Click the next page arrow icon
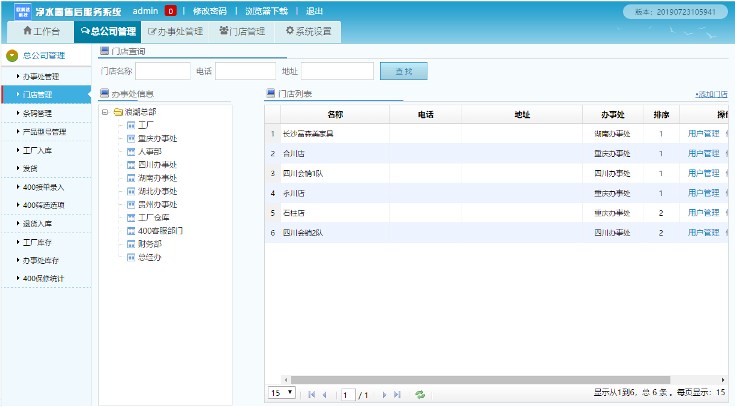The height and width of the screenshot is (407, 735). (384, 394)
